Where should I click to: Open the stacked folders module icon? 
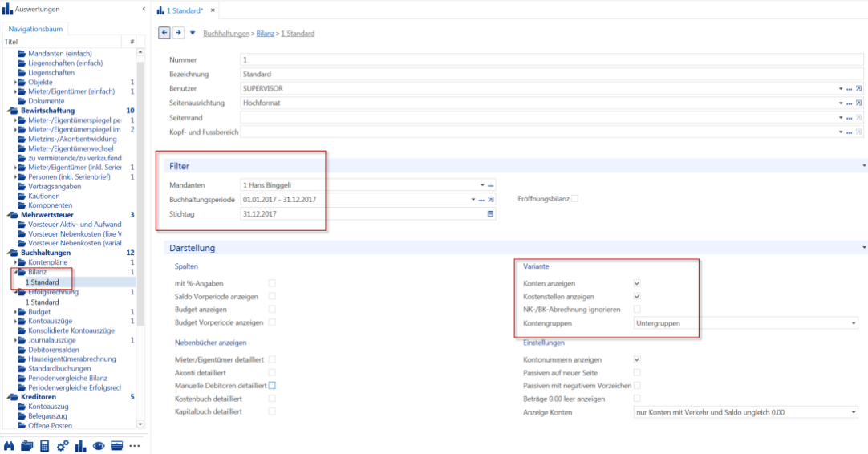(26, 446)
